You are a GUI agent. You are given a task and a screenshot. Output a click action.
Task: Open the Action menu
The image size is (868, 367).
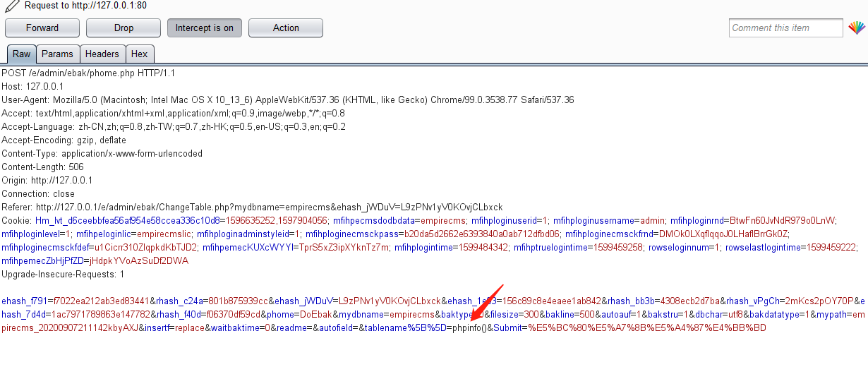coord(286,28)
